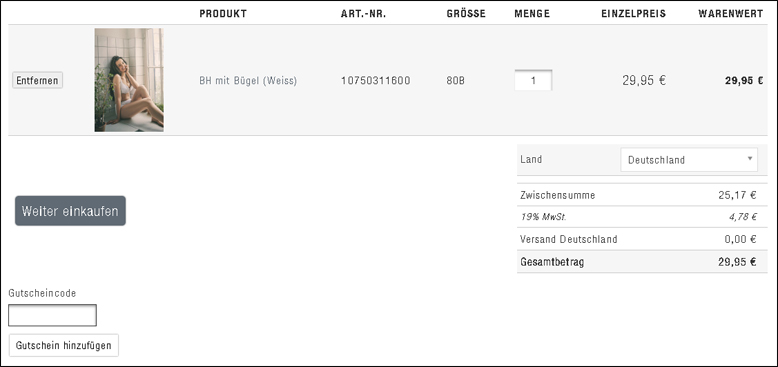Click the Gesamtbetrag total row
This screenshot has height=367, width=778.
pos(642,262)
